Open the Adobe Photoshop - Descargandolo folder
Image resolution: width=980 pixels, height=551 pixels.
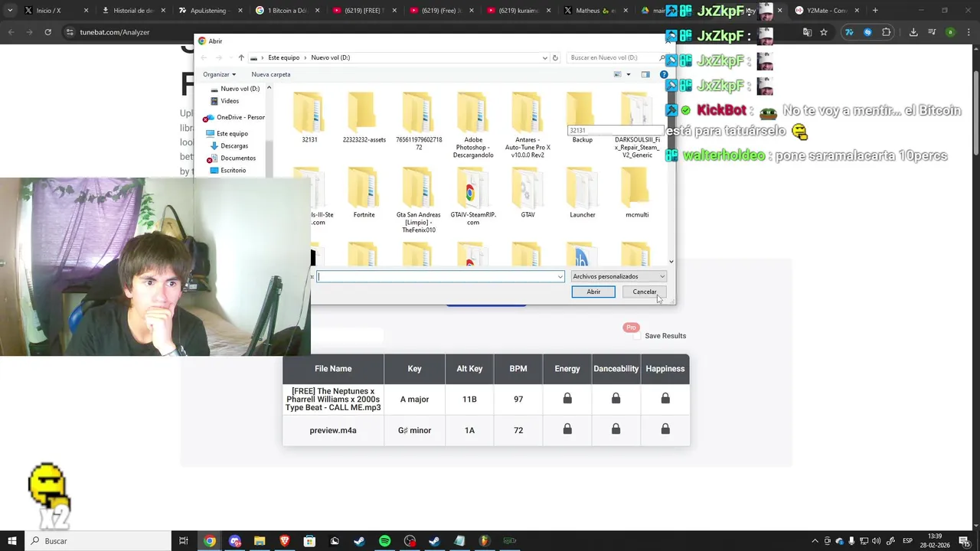point(473,125)
